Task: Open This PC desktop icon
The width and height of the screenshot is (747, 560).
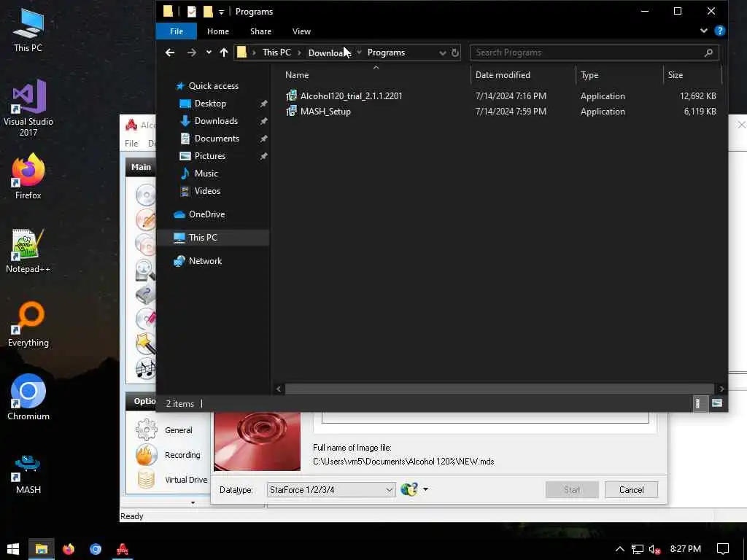Action: click(x=28, y=29)
